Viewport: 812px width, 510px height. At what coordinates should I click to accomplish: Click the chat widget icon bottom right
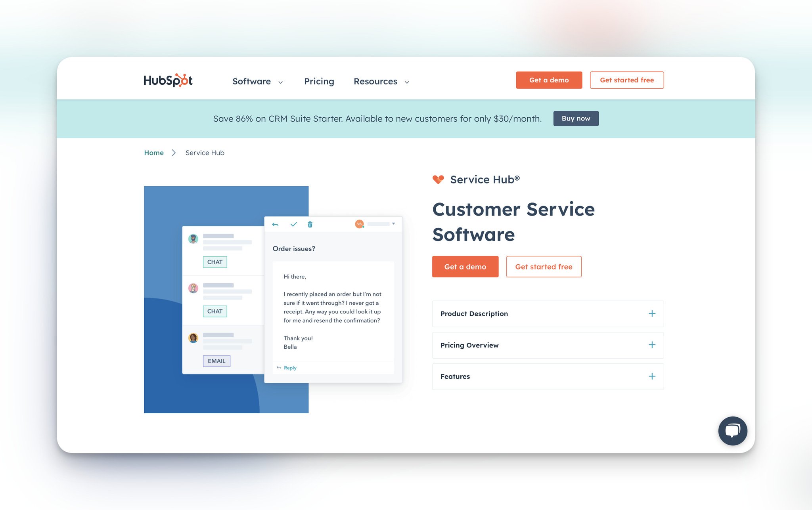point(733,430)
